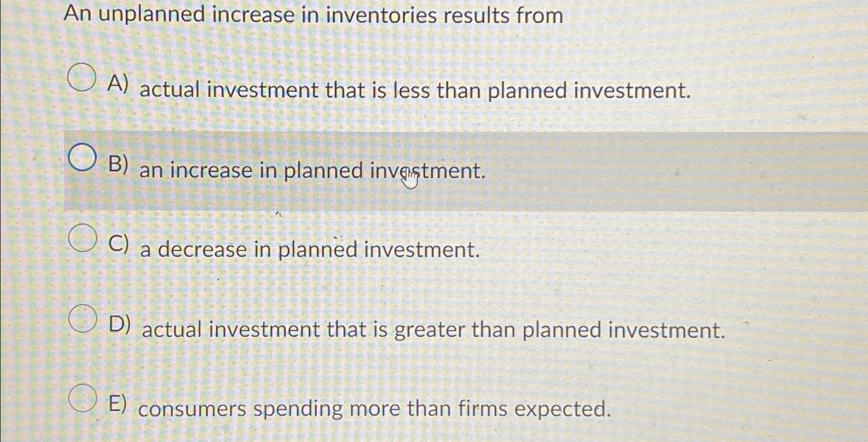Click answer text 'actual investment that is less than planned investment'
The height and width of the screenshot is (442, 868).
[x=416, y=91]
